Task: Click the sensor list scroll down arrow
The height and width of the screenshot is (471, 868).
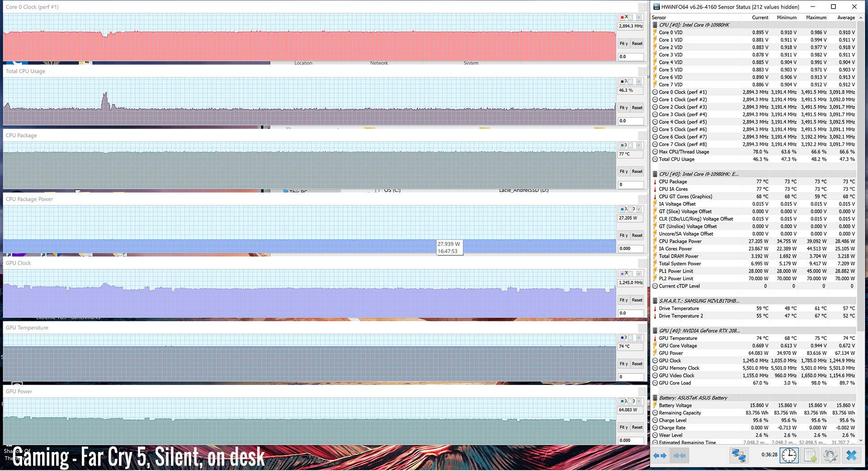Action: tap(860, 440)
